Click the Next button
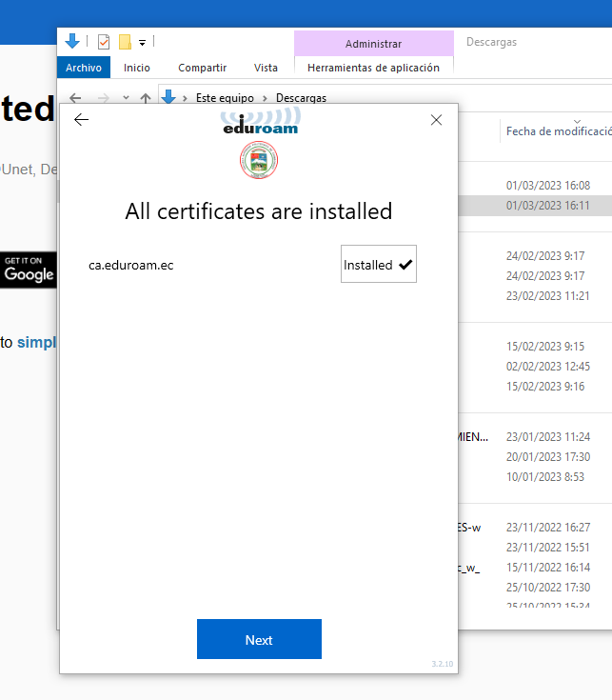The height and width of the screenshot is (700, 612). pos(259,639)
